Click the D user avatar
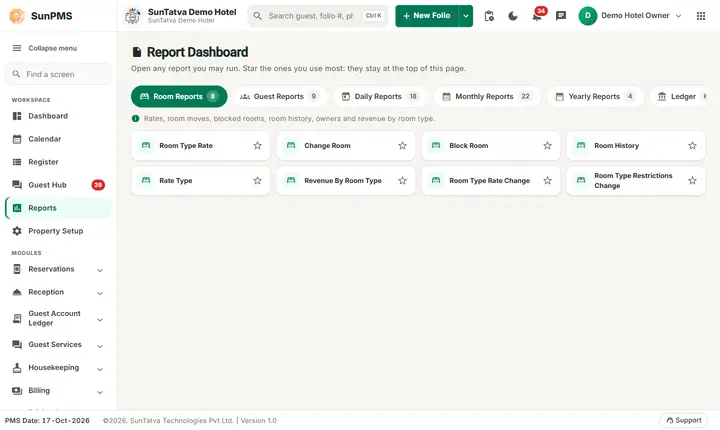720x430 pixels. (587, 16)
